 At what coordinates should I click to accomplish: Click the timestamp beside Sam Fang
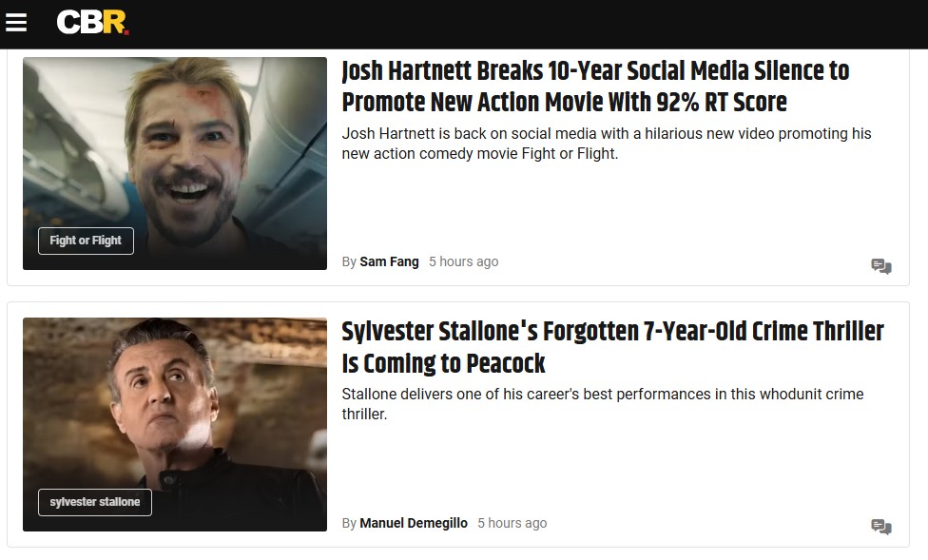tap(463, 261)
